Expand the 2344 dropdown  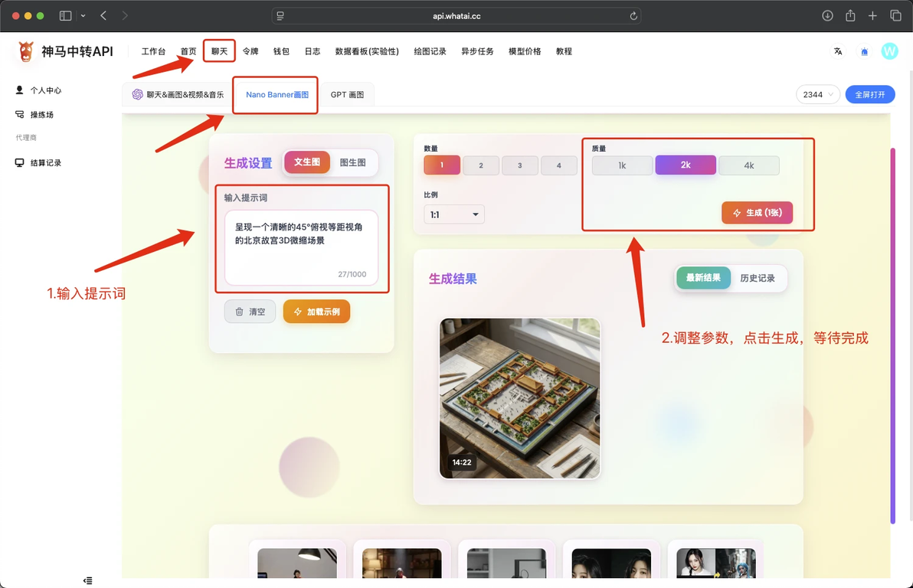pyautogui.click(x=817, y=94)
